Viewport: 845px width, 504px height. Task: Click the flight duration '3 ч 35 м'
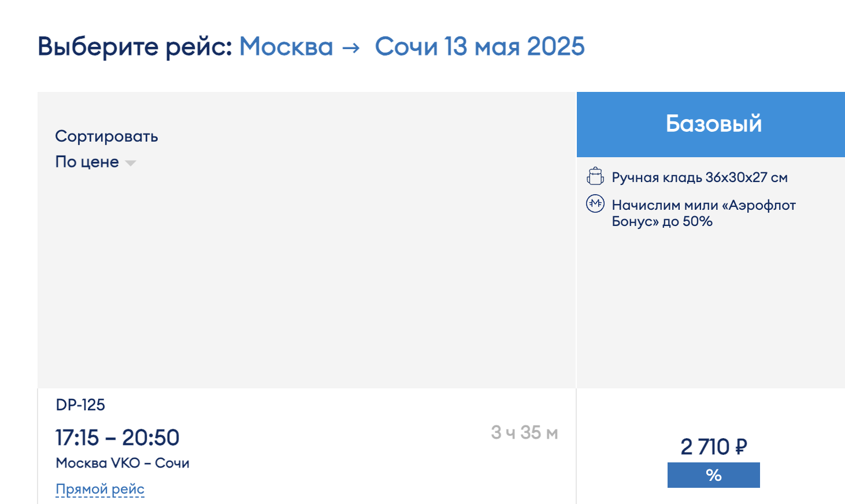524,432
